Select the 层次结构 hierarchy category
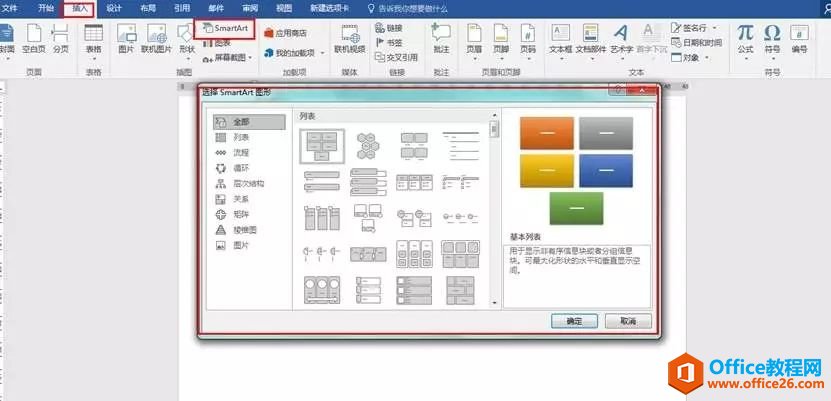The width and height of the screenshot is (831, 401). pos(249,184)
